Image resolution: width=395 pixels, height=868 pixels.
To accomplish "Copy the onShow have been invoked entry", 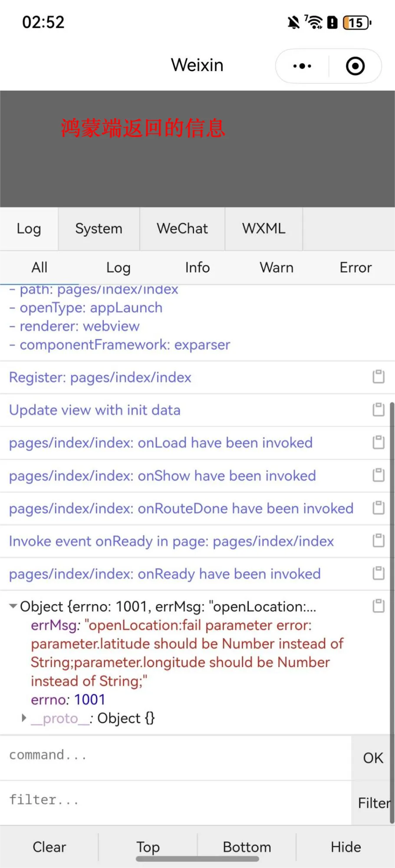I will click(379, 475).
